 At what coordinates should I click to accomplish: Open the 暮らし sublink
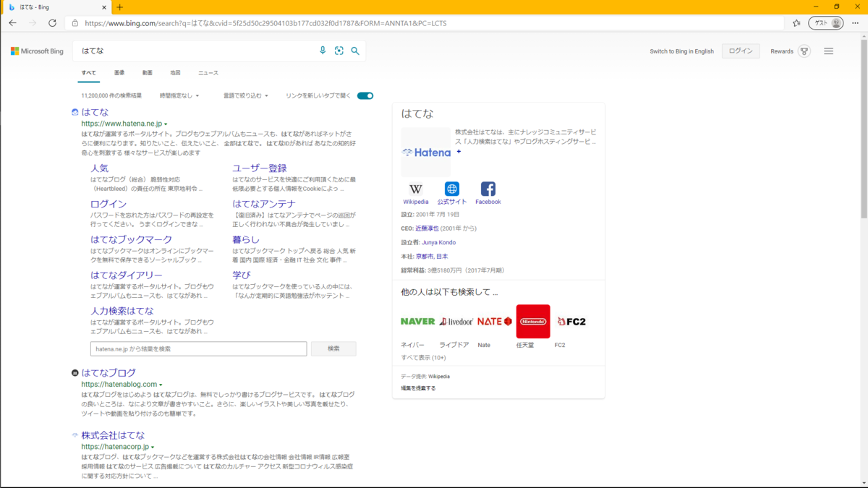pos(246,239)
